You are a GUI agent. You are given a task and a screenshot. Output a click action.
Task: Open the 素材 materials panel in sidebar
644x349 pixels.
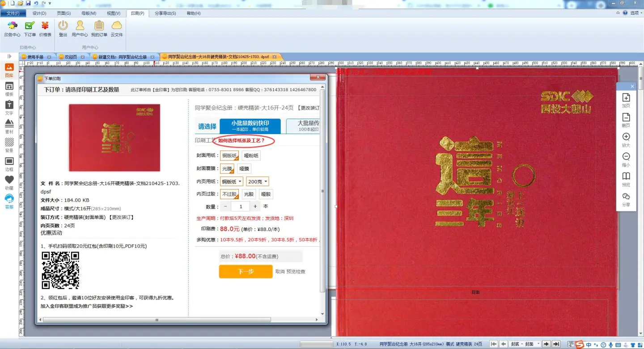coord(9,127)
